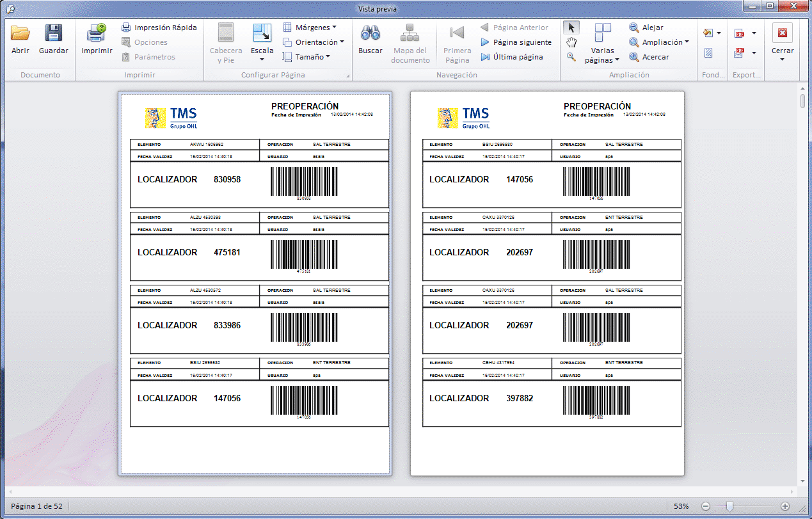The image size is (812, 519).
Task: Click the vertical scrollbar down arrow
Action: (803, 481)
